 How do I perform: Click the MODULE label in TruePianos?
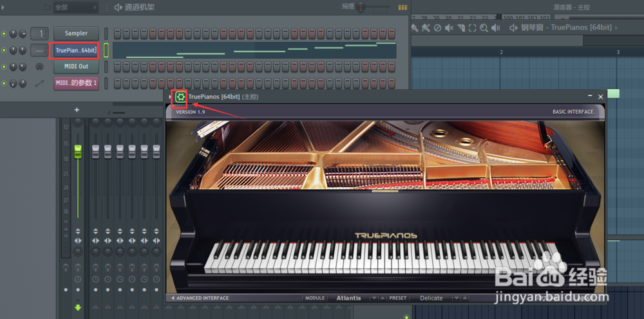click(x=315, y=298)
